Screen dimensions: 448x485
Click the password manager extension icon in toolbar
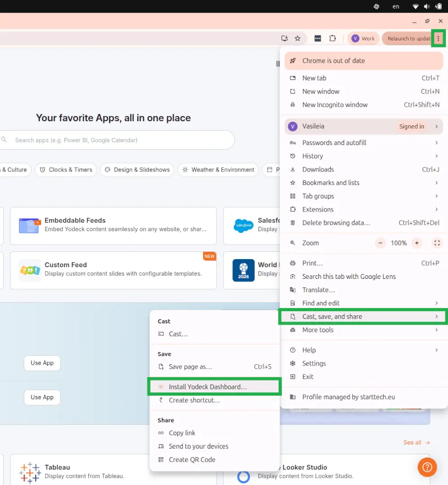(318, 38)
